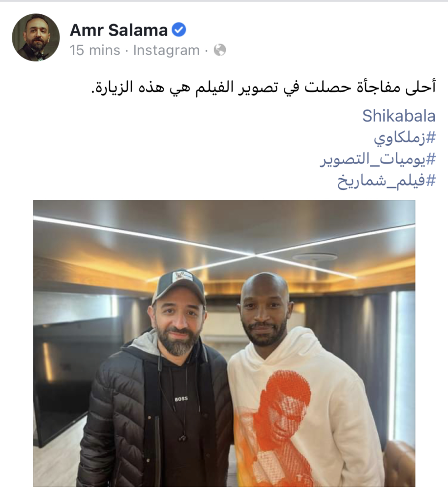This screenshot has height=504, width=448.
Task: Click the X-shaped ceiling light crossing
Action: (x=256, y=255)
